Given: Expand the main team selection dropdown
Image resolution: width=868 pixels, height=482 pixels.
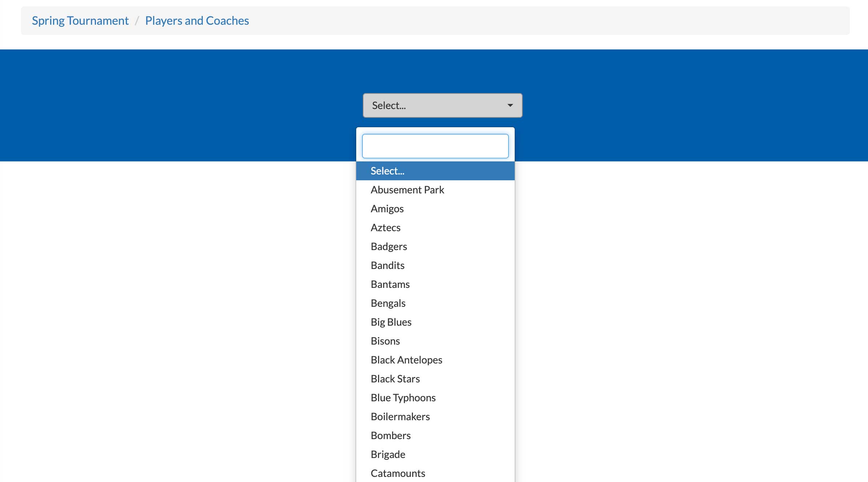Looking at the screenshot, I should pyautogui.click(x=443, y=105).
